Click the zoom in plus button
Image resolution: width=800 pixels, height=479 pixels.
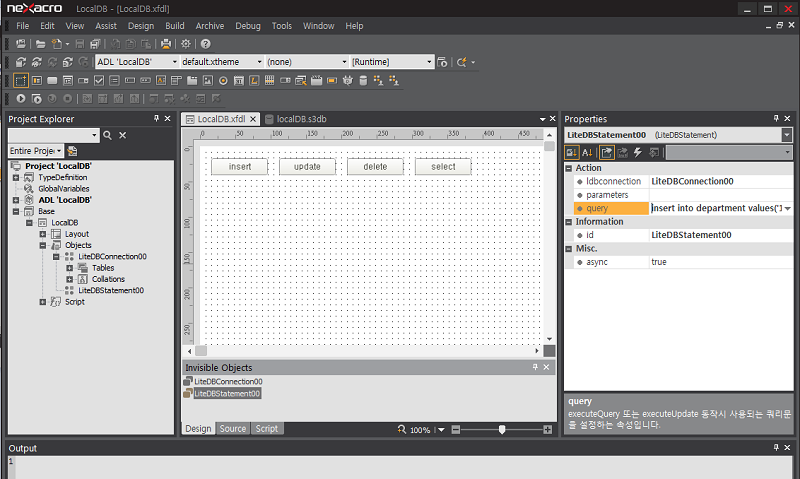(547, 430)
